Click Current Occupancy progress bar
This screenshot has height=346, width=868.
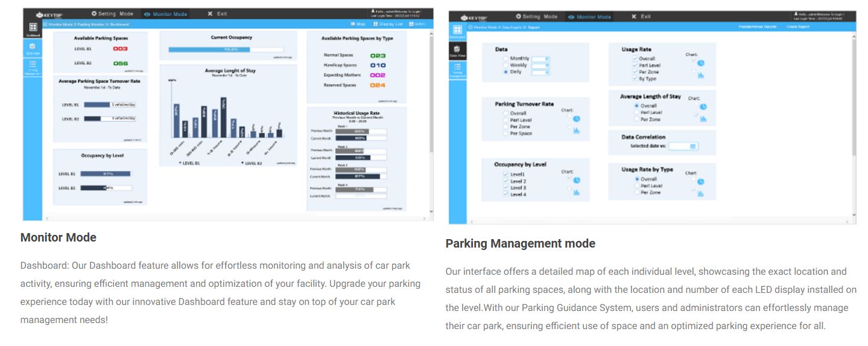227,50
